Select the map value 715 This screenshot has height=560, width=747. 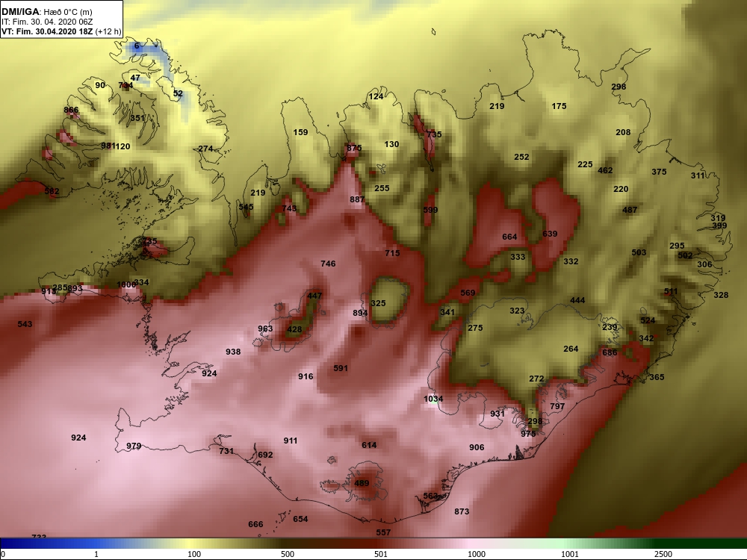tap(393, 253)
